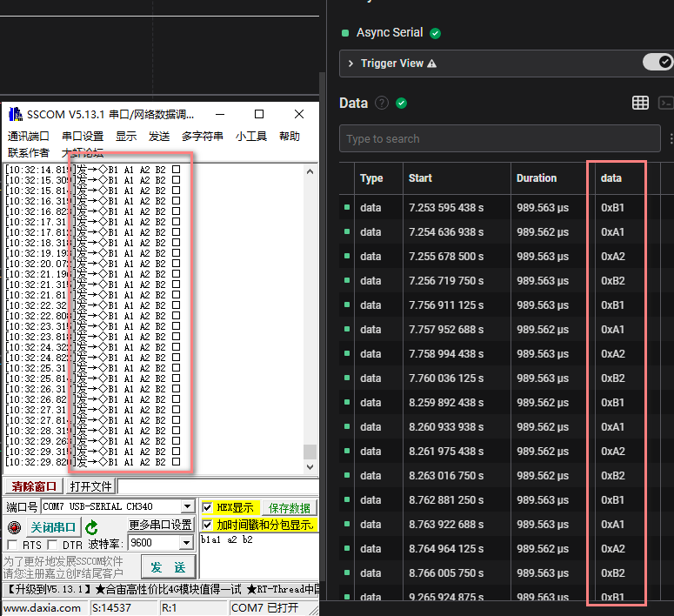Click the 保存数据 button
Image resolution: width=674 pixels, height=616 pixels.
[x=290, y=508]
